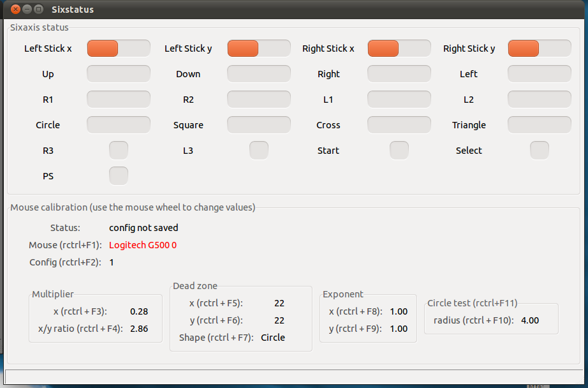Screen dimensions: 588x388
Task: Click the Dead zone y value 22
Action: tap(279, 320)
